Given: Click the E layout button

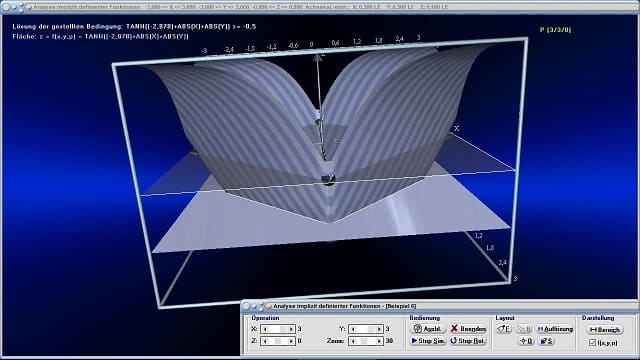Looking at the screenshot, I should pyautogui.click(x=504, y=329).
